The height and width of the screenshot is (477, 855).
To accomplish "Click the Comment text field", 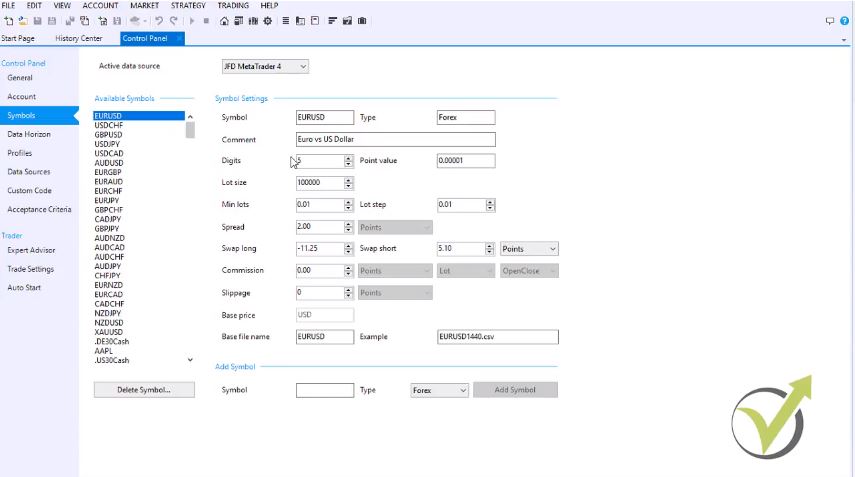I will (x=395, y=140).
